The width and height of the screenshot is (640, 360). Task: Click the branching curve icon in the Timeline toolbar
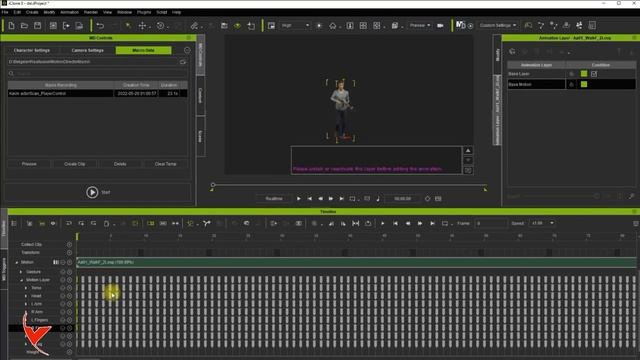pos(207,223)
